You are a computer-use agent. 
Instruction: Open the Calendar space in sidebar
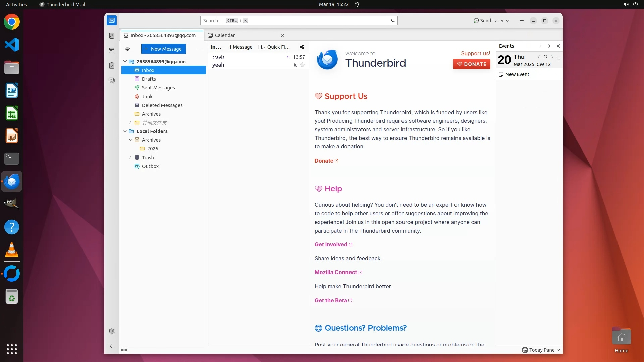pyautogui.click(x=112, y=51)
